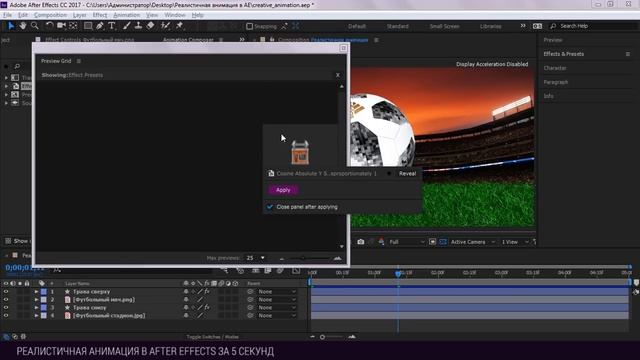
Task: Select the Selection arrow tool
Action: [11, 26]
